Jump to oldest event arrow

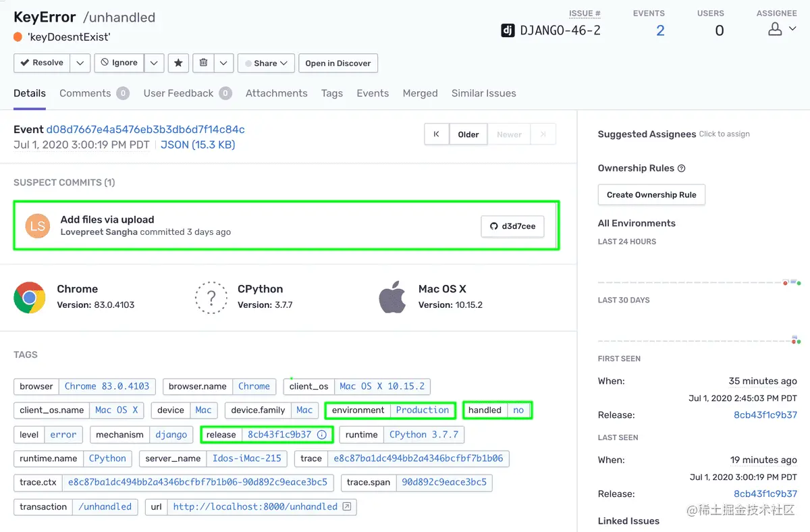click(436, 134)
